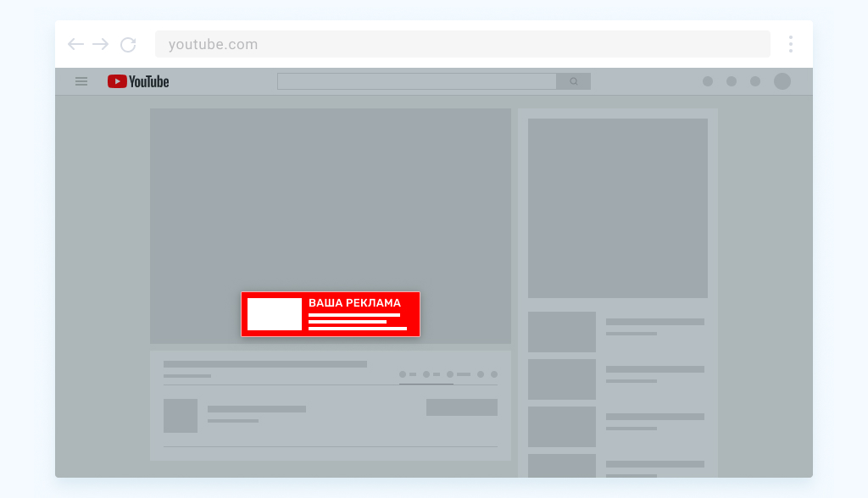Open the first suggested video thumbnail
The image size is (868, 498).
click(562, 332)
